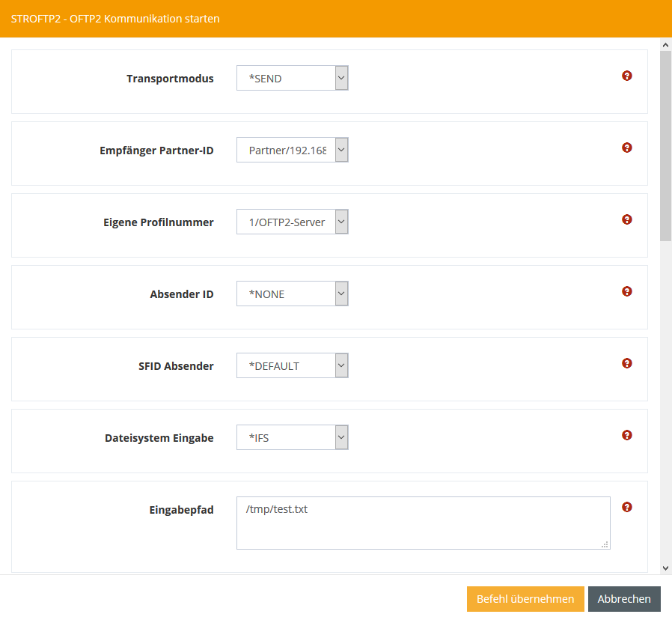This screenshot has height=623, width=672.
Task: Open Eigene Profilnummer dropdown
Action: pos(293,222)
